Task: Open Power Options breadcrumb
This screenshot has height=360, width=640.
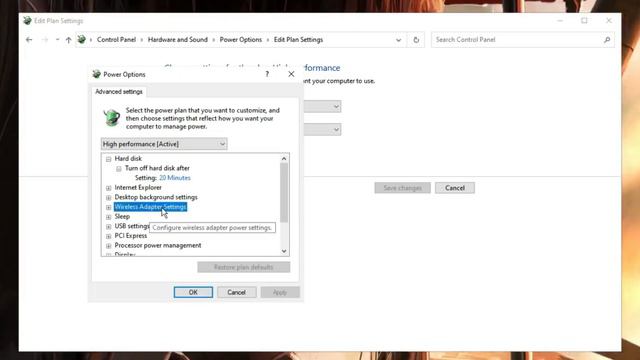Action: pos(241,40)
